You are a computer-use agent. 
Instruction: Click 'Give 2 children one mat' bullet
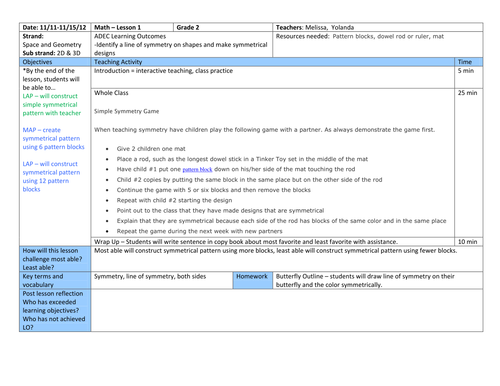pos(151,149)
